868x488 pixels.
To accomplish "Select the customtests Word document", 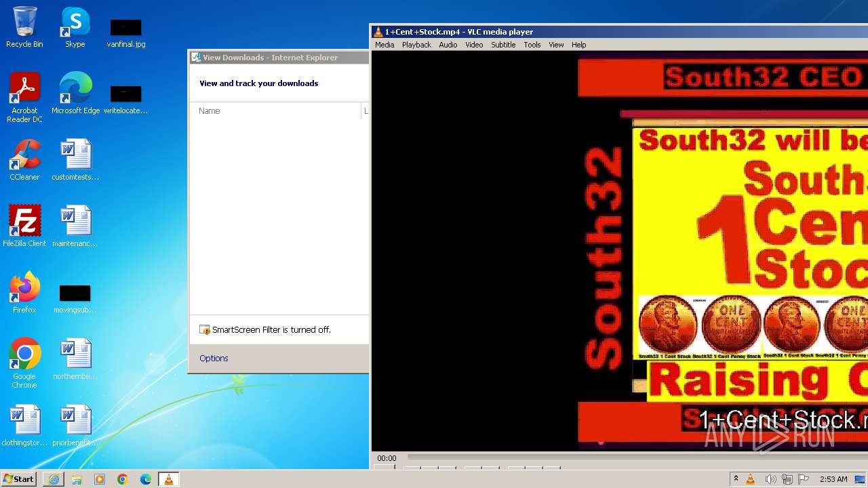I will point(75,160).
